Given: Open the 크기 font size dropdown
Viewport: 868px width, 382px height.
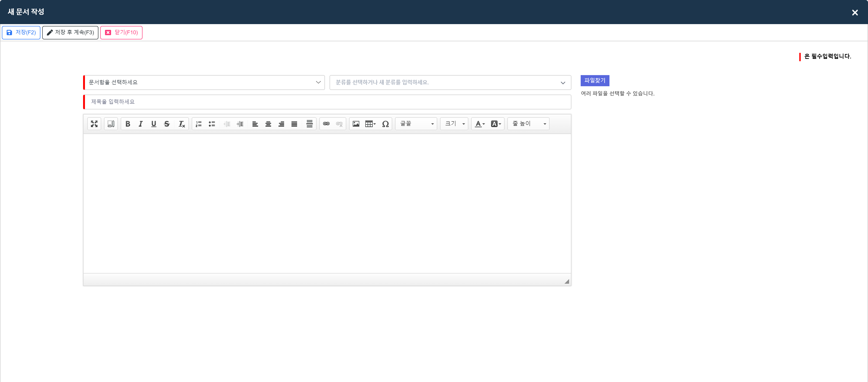Looking at the screenshot, I should click(x=454, y=124).
